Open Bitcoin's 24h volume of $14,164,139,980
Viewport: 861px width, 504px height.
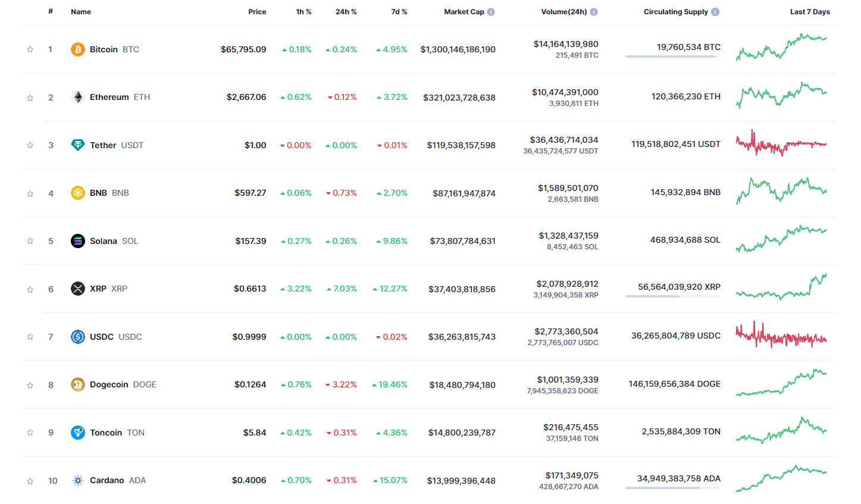566,44
